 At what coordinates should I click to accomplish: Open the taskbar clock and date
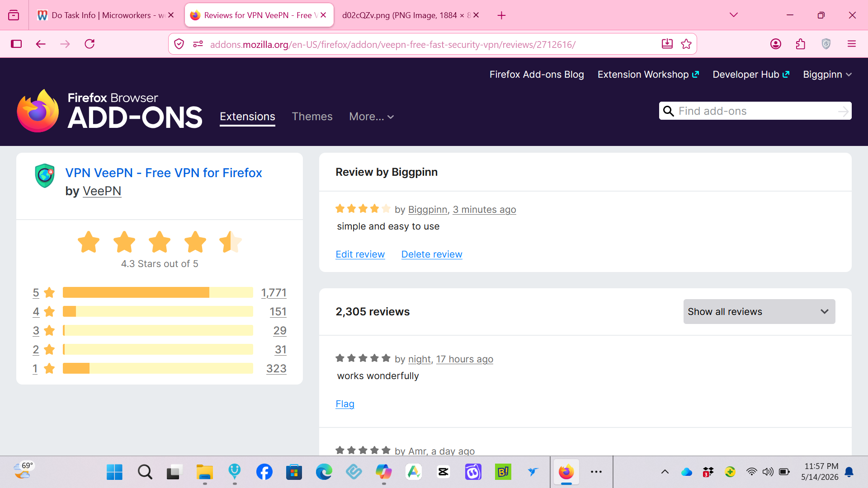pyautogui.click(x=820, y=472)
